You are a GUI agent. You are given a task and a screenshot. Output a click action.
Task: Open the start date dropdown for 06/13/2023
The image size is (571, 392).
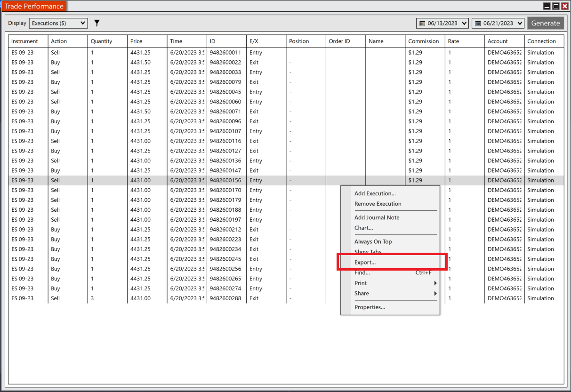[x=463, y=23]
